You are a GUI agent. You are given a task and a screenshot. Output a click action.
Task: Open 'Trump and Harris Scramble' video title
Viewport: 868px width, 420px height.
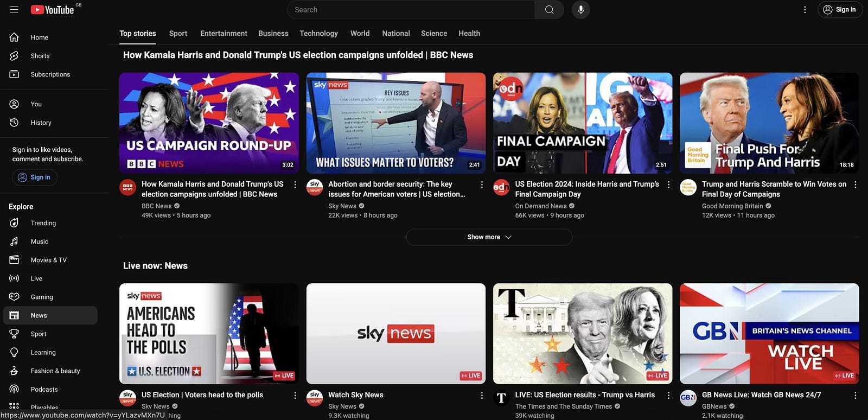(774, 189)
